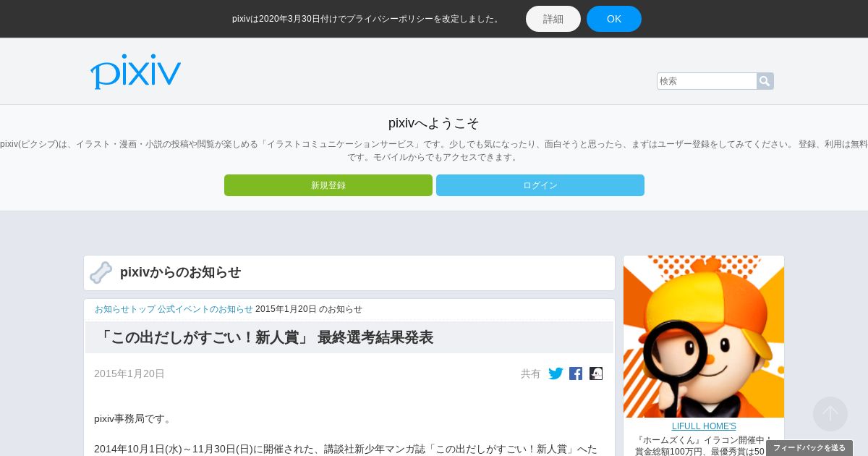The height and width of the screenshot is (456, 868).
Task: Dismiss the privacy notice with OK
Action: coord(614,19)
